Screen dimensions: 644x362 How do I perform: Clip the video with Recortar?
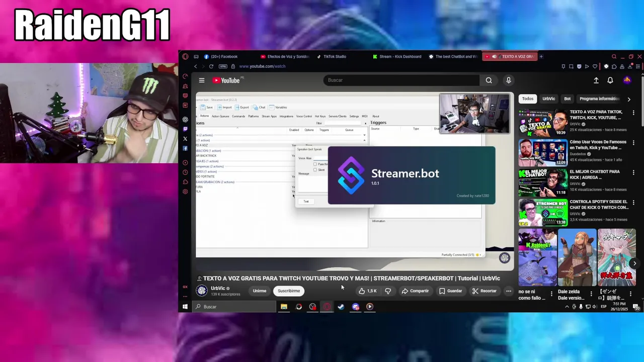coord(484,291)
